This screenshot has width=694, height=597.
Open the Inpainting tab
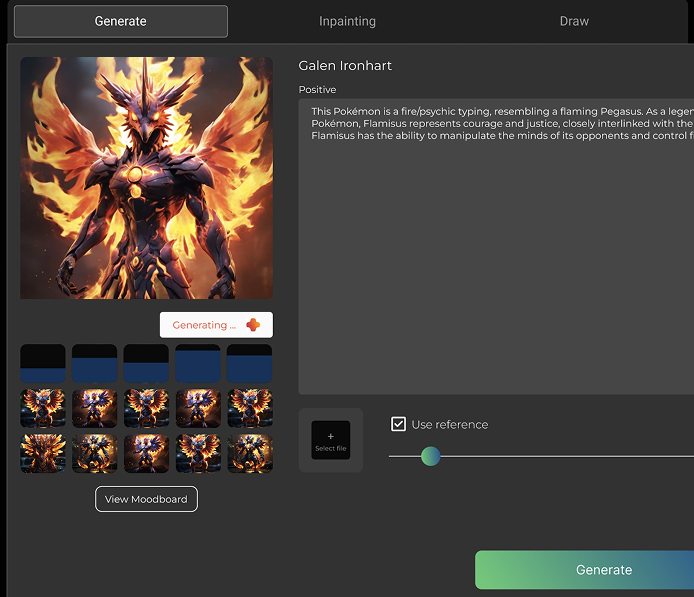(347, 21)
